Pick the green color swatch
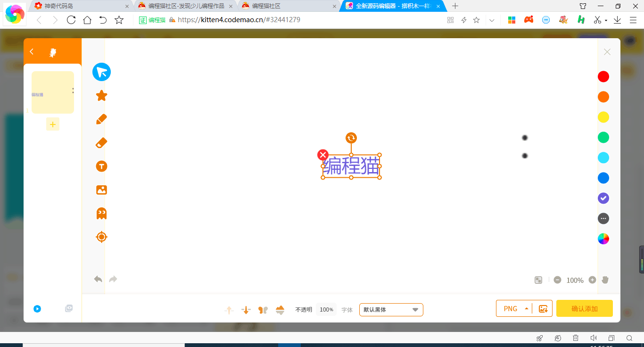The width and height of the screenshot is (644, 347). 603,137
